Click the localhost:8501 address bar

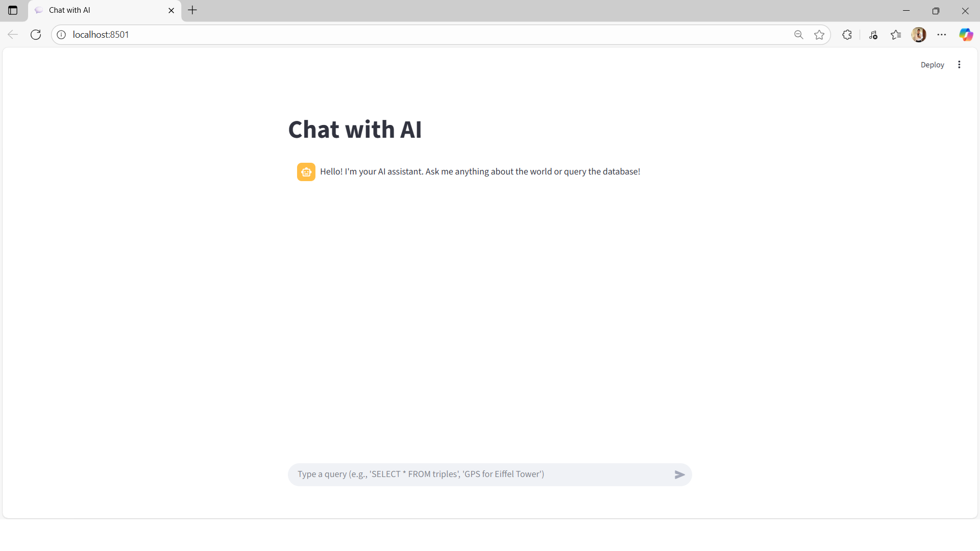[408, 35]
